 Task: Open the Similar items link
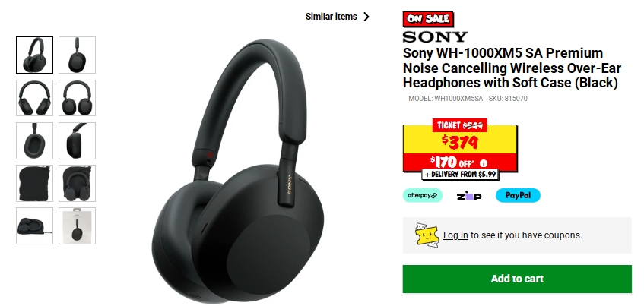(331, 17)
